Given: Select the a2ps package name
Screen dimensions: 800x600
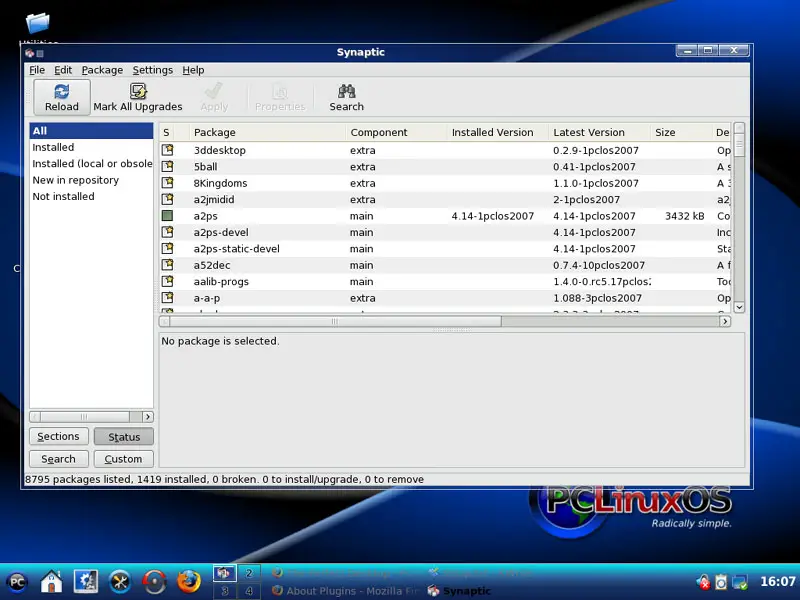Looking at the screenshot, I should click(206, 216).
